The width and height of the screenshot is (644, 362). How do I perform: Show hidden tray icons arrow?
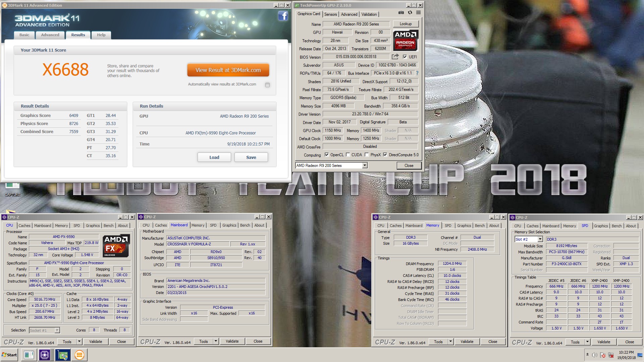click(x=587, y=355)
